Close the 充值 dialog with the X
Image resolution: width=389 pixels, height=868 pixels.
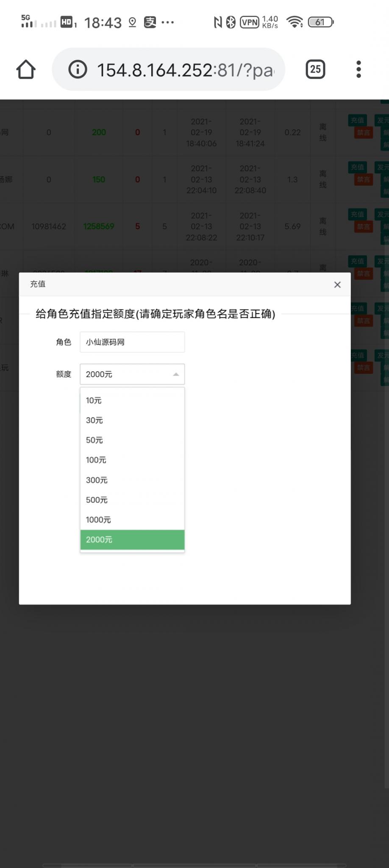[x=337, y=285]
